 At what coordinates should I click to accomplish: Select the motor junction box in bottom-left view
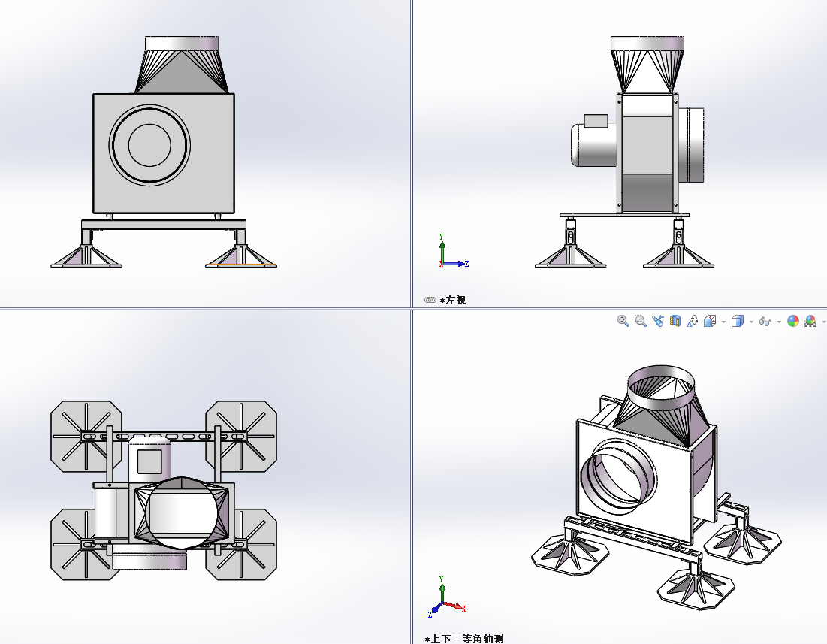point(149,461)
